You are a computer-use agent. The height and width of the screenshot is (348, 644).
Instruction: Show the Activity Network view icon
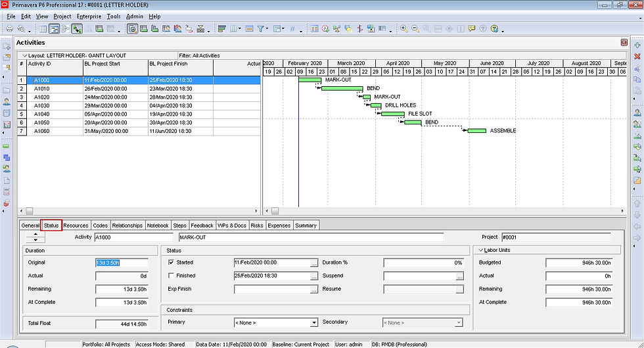65,29
